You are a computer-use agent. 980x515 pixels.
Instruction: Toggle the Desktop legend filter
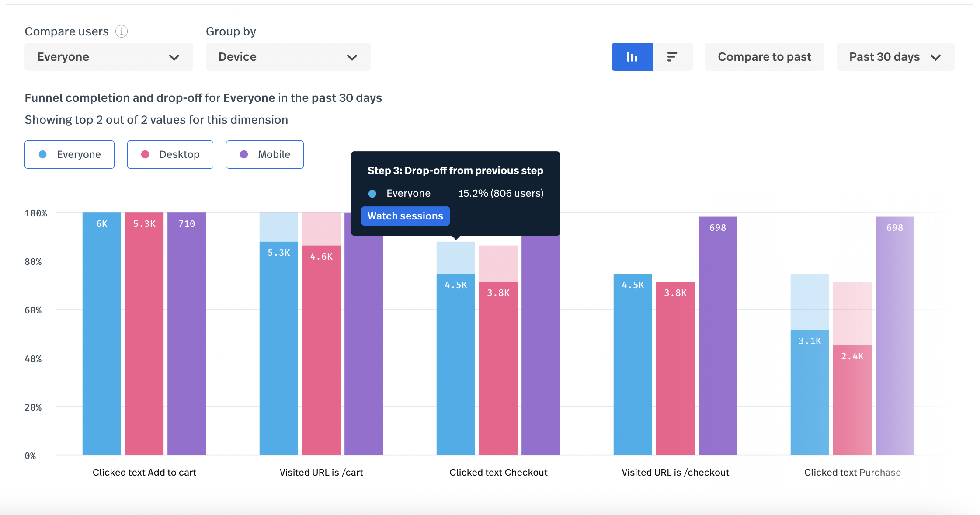170,154
